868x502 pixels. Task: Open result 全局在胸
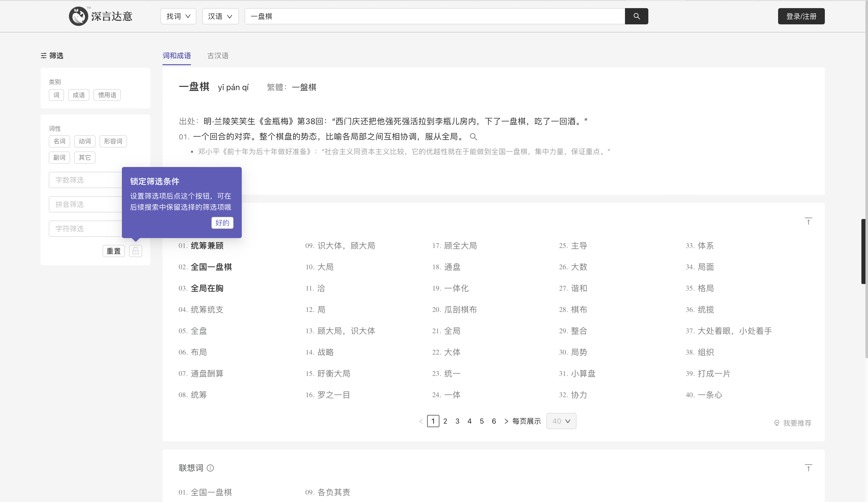207,289
